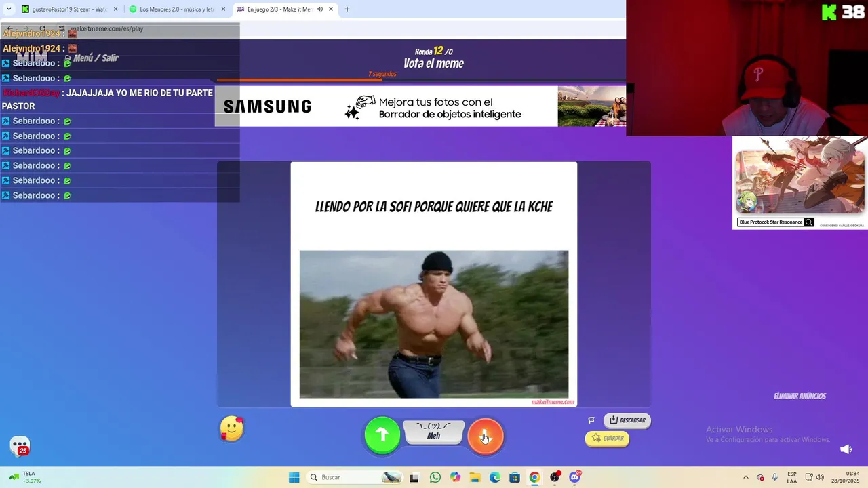Open the Samsung banner advertisement
Image resolution: width=868 pixels, height=488 pixels.
tap(420, 106)
